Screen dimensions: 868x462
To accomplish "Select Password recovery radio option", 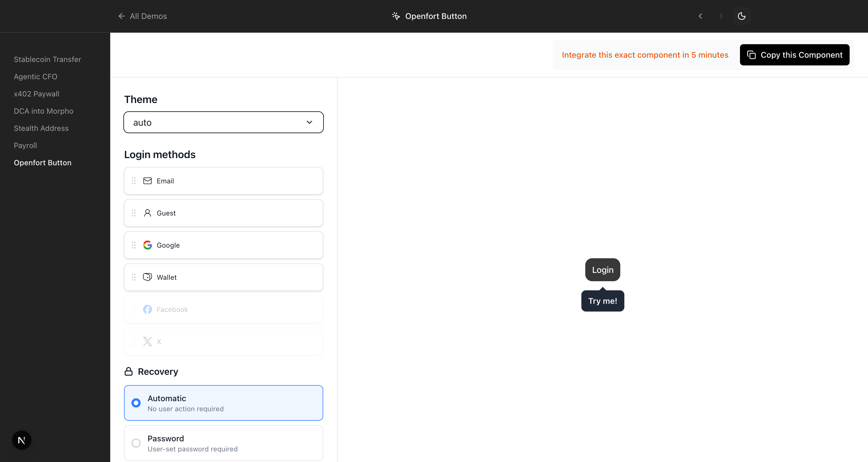I will point(136,443).
